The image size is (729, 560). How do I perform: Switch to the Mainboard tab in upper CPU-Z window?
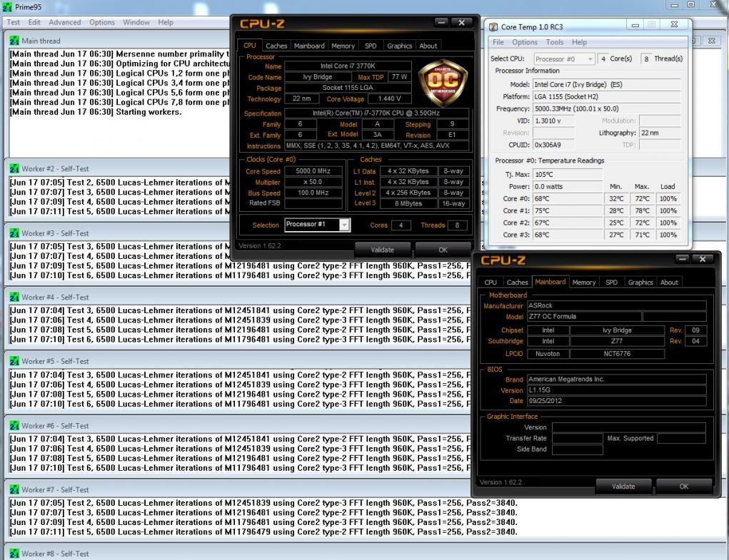[309, 46]
